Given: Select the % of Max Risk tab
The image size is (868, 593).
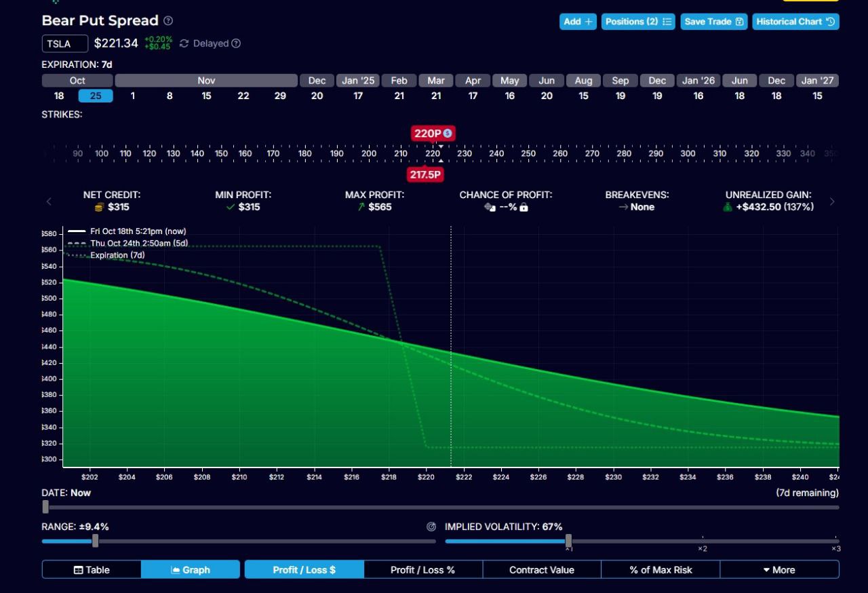Looking at the screenshot, I should (x=660, y=570).
